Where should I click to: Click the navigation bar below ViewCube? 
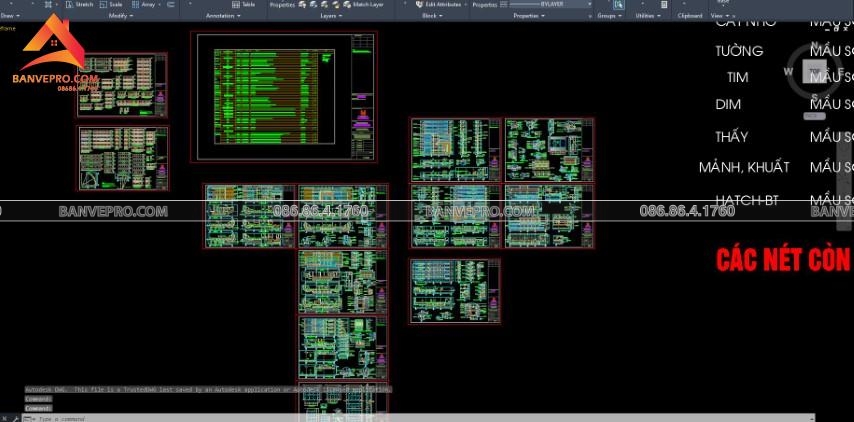[x=844, y=180]
